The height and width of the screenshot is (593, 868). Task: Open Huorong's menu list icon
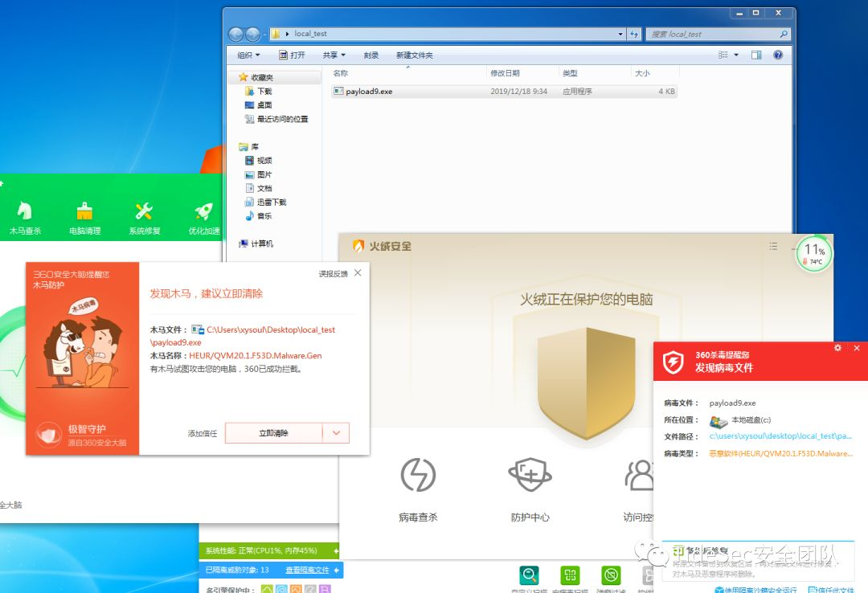(773, 246)
